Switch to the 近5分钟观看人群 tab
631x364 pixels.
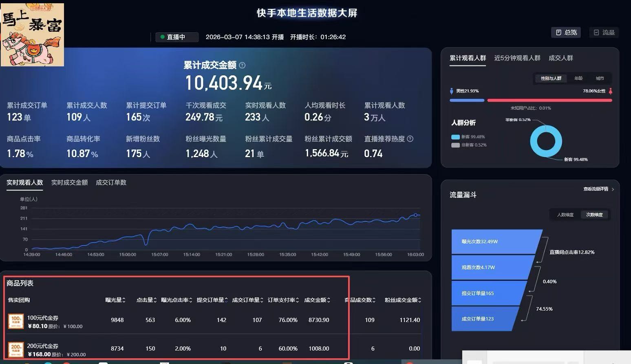[x=517, y=58]
